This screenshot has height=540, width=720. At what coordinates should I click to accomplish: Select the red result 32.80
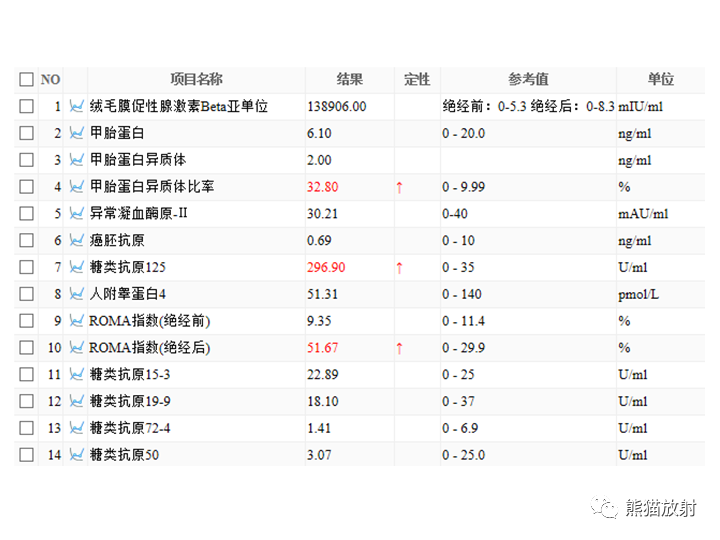tap(322, 187)
